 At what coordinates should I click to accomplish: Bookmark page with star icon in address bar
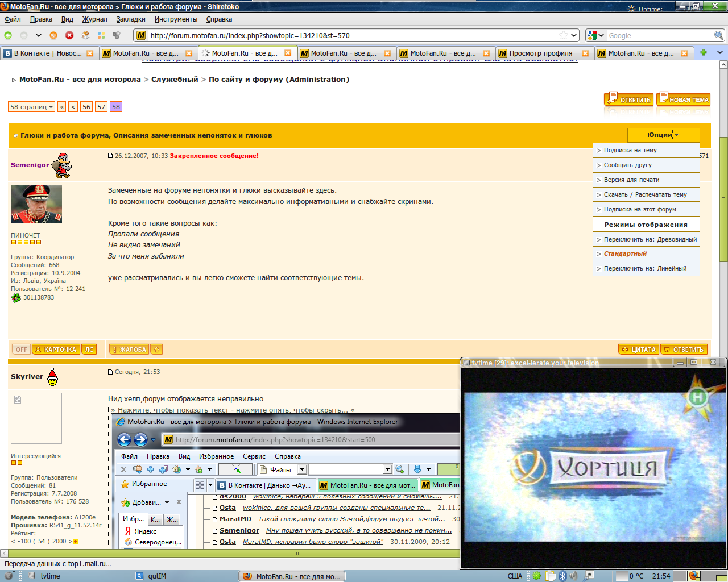[x=563, y=35]
